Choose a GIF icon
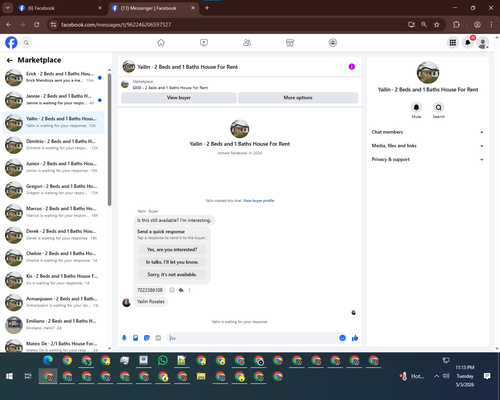This screenshot has height=400, width=500. 158,338
